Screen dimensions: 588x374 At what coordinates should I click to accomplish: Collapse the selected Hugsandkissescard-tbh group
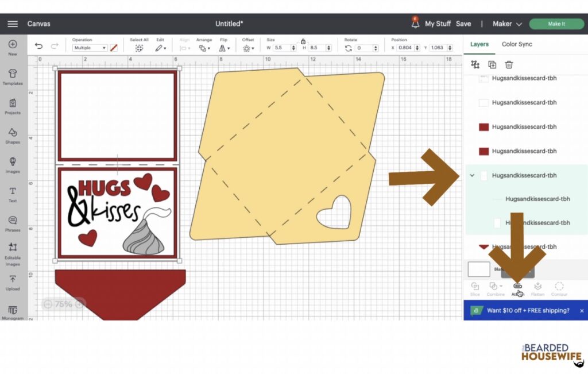click(472, 176)
